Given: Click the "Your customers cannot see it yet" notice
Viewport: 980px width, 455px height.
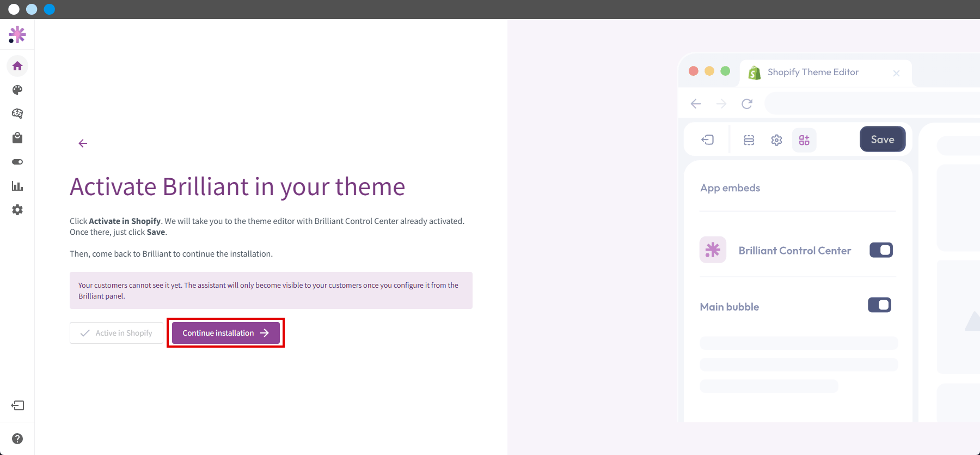Looking at the screenshot, I should click(x=271, y=290).
